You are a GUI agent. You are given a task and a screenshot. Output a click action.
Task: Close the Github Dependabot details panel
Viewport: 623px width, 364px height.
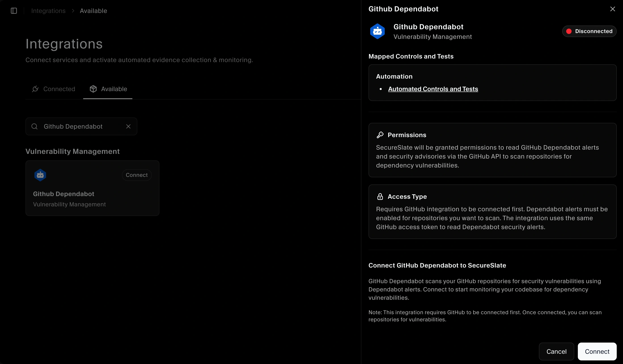[613, 9]
